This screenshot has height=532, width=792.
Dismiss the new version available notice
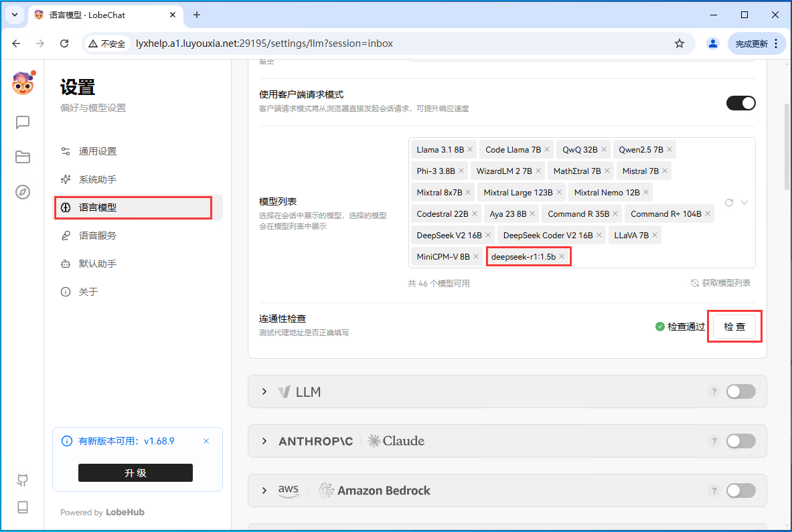pyautogui.click(x=206, y=441)
